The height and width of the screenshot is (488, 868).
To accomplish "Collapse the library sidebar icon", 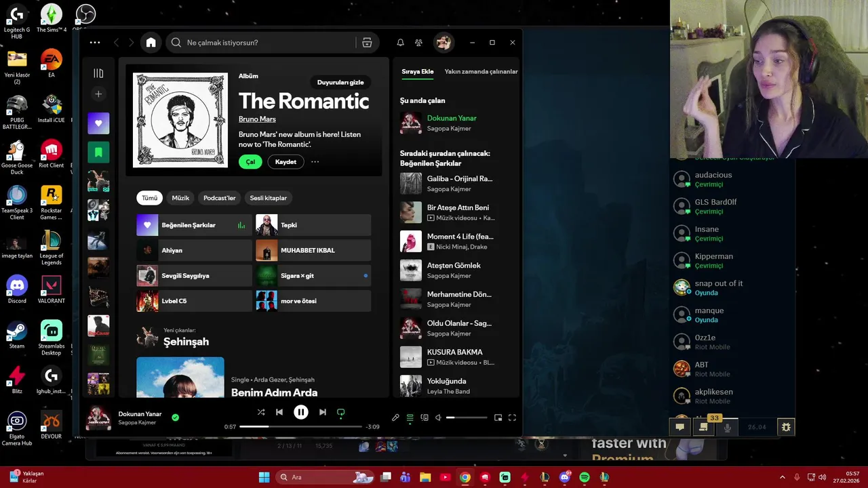I will [x=98, y=73].
